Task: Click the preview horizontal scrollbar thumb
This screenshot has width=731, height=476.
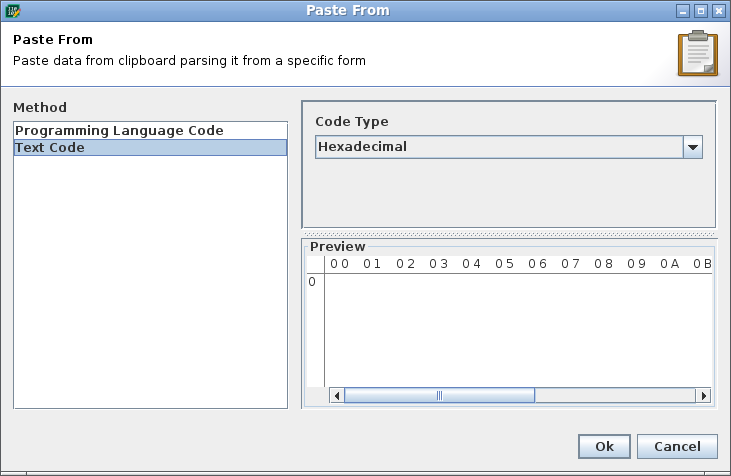Action: (x=439, y=396)
